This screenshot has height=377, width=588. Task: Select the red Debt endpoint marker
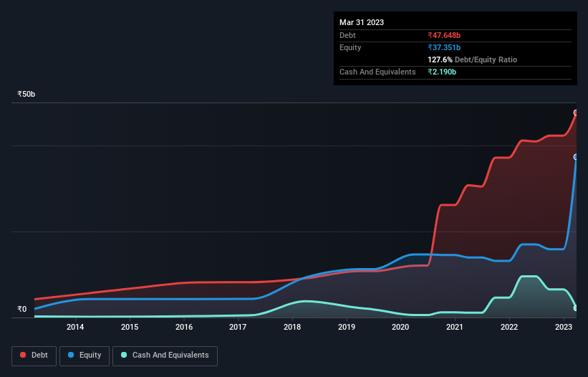[x=576, y=113]
